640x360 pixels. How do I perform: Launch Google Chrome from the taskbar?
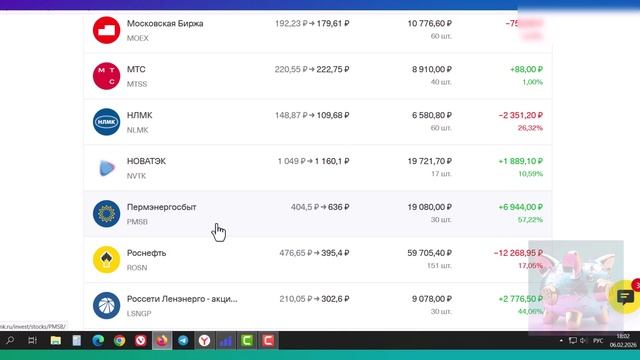(x=119, y=340)
